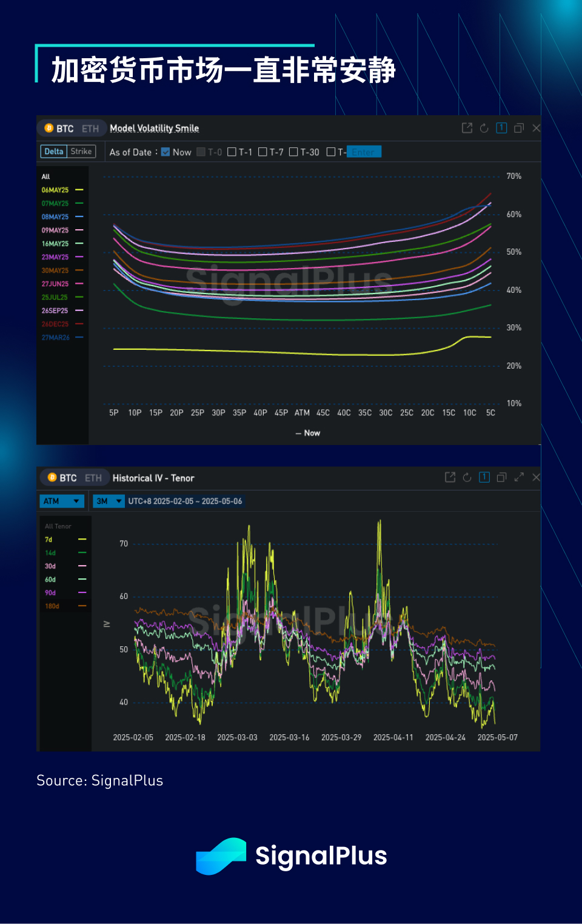
Task: Check the T-7 comparison checkbox
Action: [263, 152]
